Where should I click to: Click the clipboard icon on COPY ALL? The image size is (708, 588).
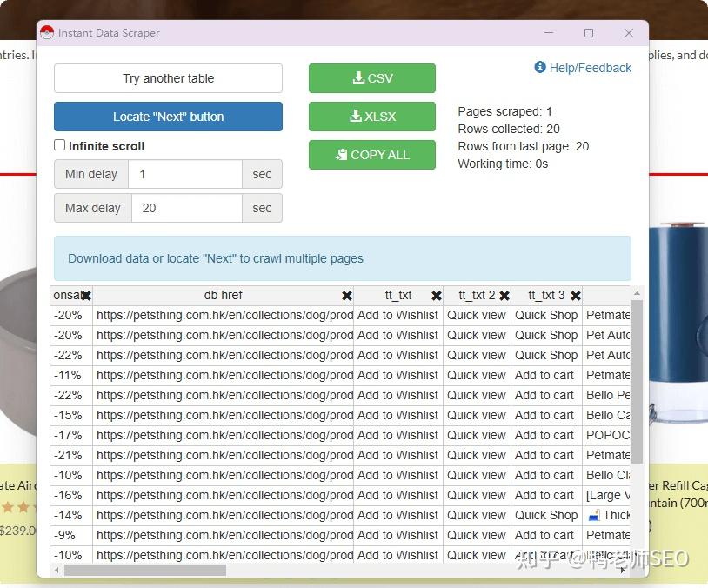pyautogui.click(x=340, y=155)
